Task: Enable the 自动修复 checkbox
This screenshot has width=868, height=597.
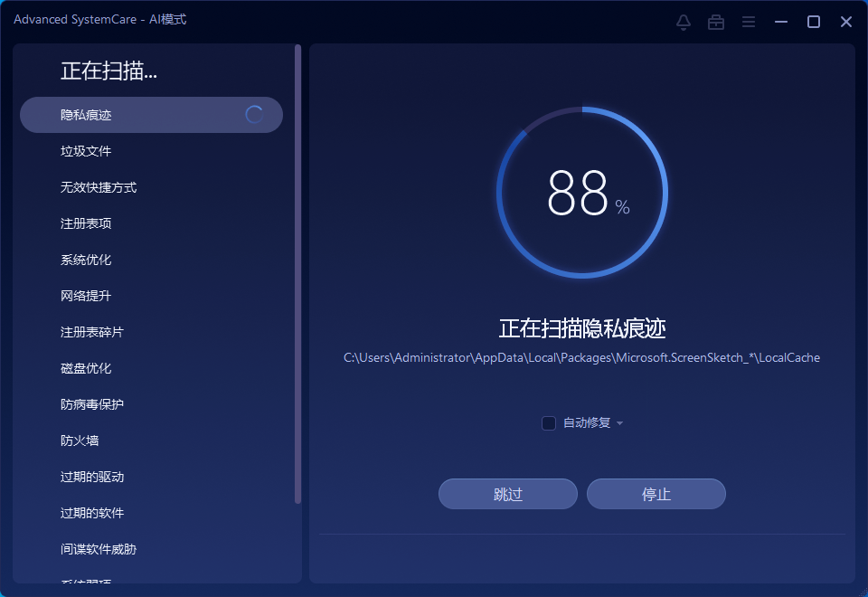Action: click(549, 423)
